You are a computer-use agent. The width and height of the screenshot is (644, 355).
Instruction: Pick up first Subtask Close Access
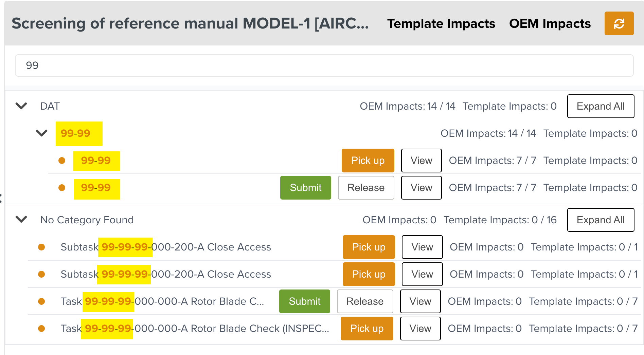point(369,247)
